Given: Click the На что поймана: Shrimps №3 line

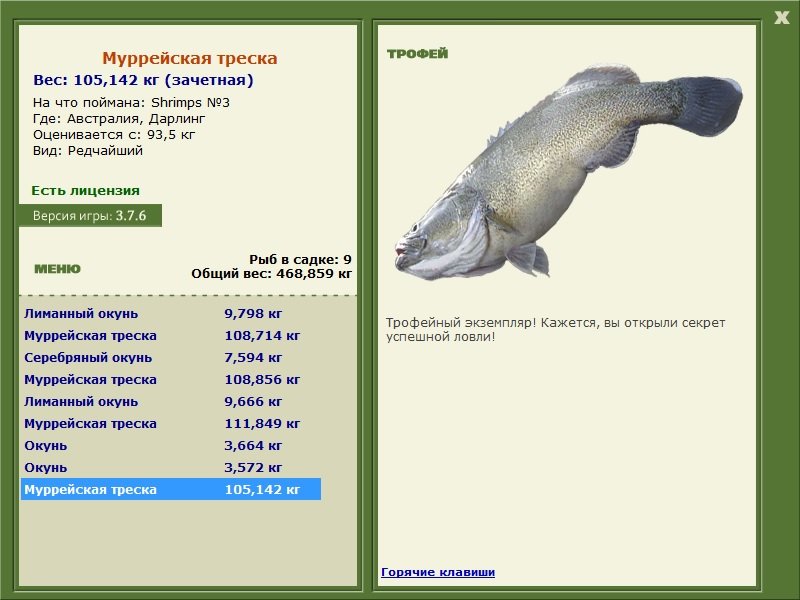Looking at the screenshot, I should tap(131, 103).
